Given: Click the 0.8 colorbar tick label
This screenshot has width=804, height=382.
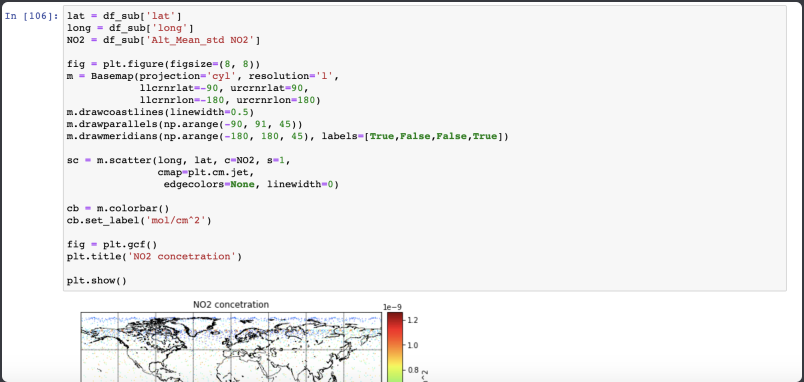Looking at the screenshot, I should tap(412, 370).
